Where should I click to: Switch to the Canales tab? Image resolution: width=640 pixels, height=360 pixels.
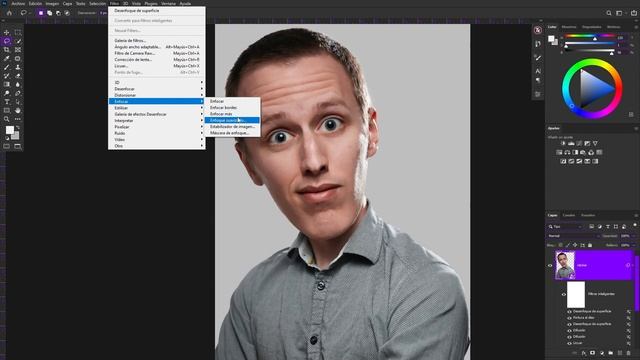coord(569,215)
